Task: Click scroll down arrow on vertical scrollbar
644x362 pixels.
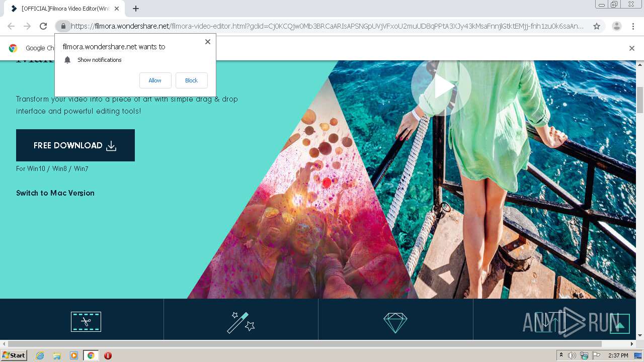Action: point(640,335)
